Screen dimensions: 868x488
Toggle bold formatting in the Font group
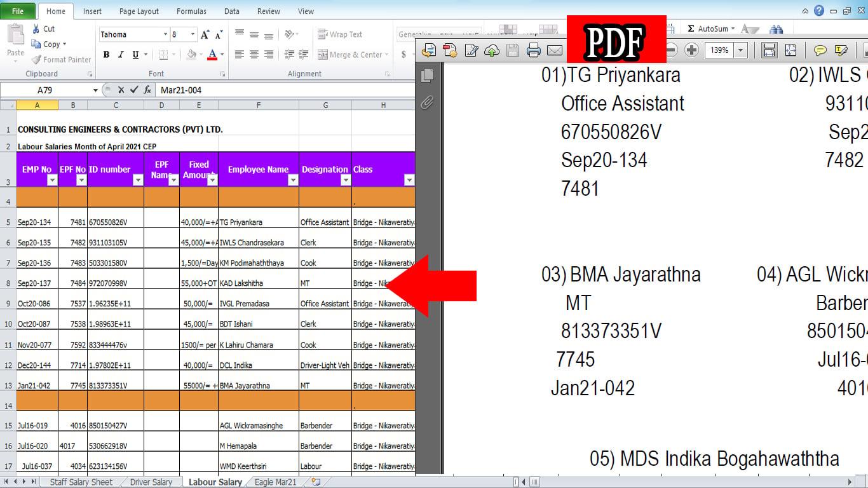[105, 55]
